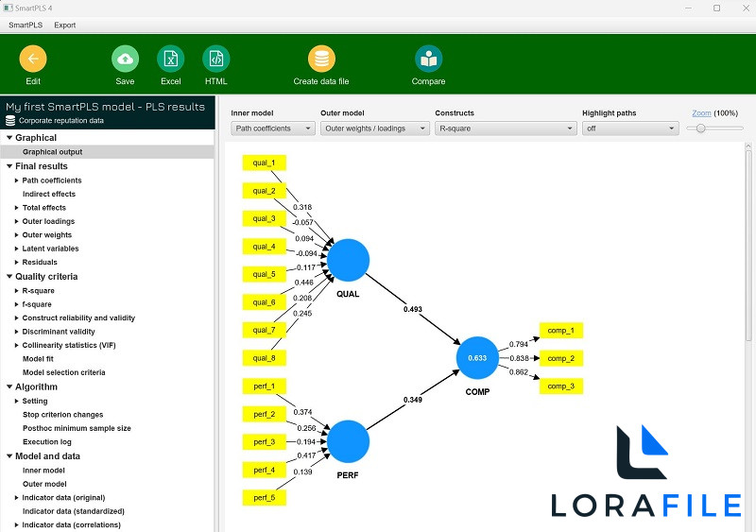Click the database icon beside Corporate reputation data
This screenshot has height=532, width=756.
[x=10, y=121]
